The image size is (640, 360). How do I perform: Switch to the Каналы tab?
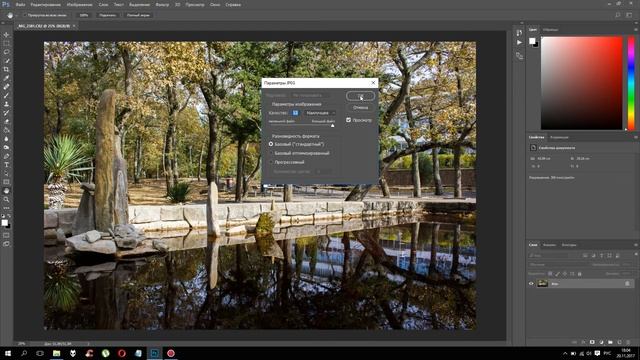coord(549,245)
